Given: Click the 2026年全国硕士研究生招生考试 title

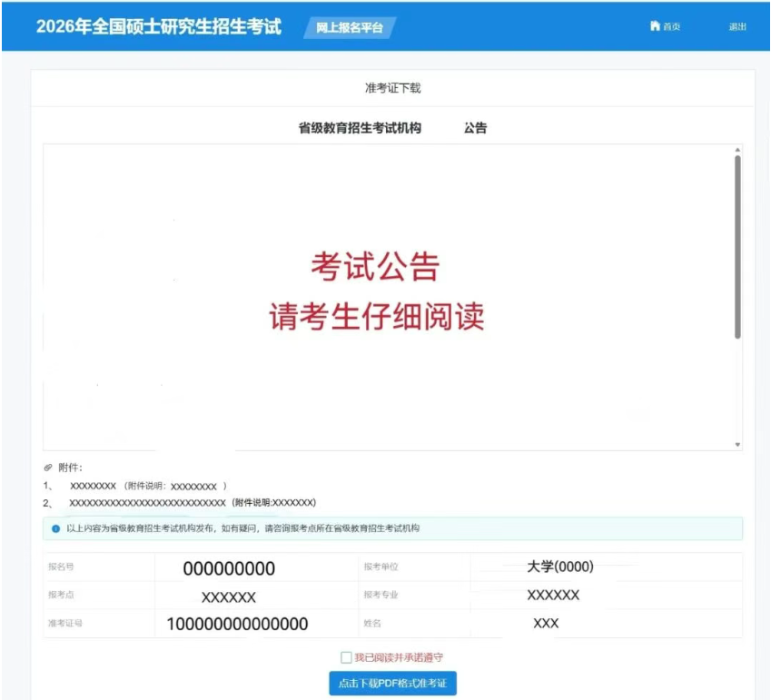Looking at the screenshot, I should [159, 26].
